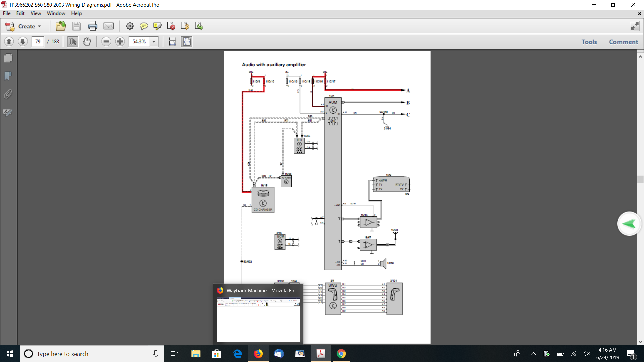Click the Print file icon
Screen dimensions: 644x362
coord(92,26)
